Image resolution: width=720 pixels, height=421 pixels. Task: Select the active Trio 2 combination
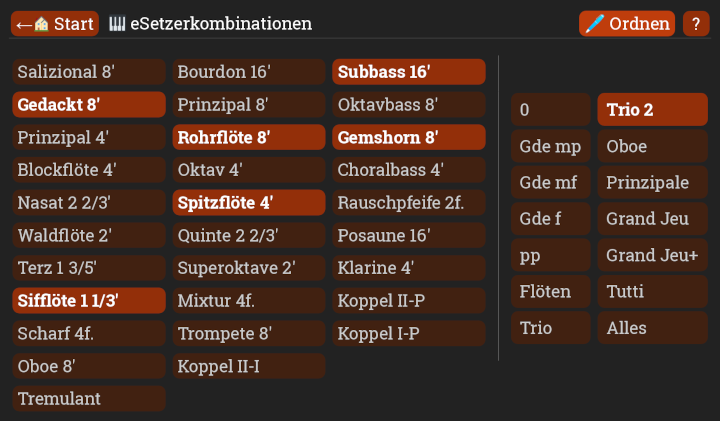point(652,110)
